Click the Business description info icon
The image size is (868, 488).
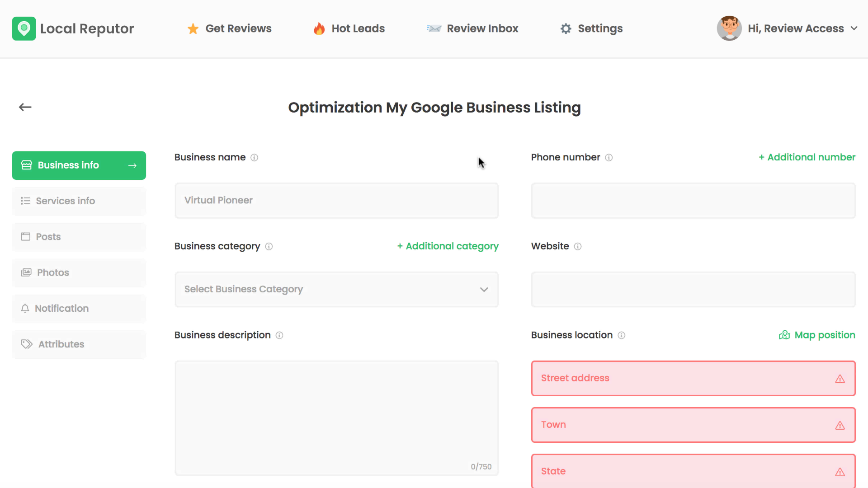(x=279, y=335)
